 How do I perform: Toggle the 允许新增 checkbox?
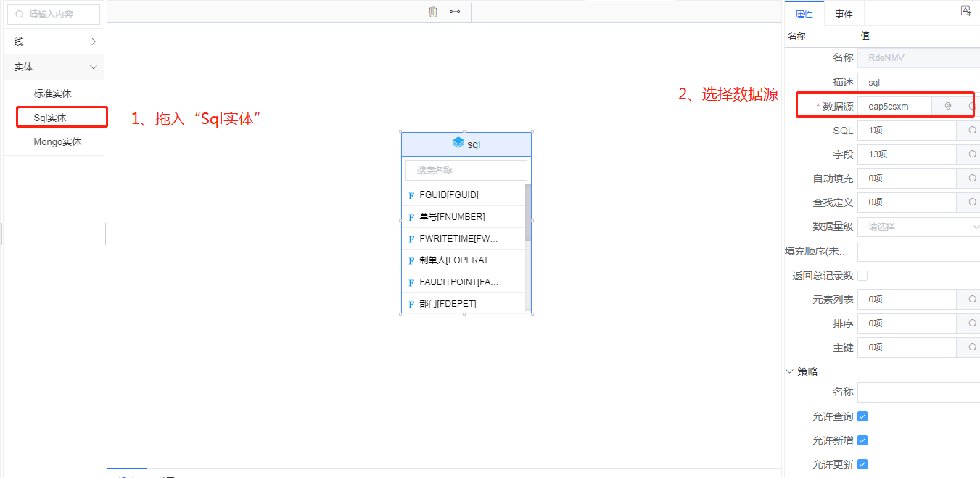tap(862, 440)
